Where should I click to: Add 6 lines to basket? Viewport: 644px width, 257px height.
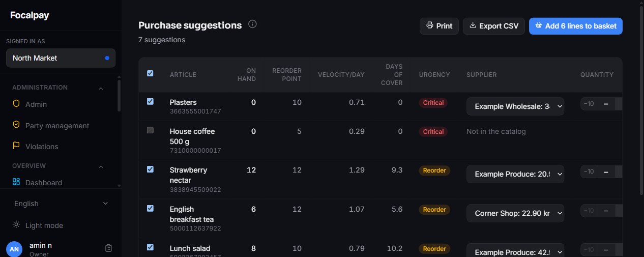click(x=575, y=26)
